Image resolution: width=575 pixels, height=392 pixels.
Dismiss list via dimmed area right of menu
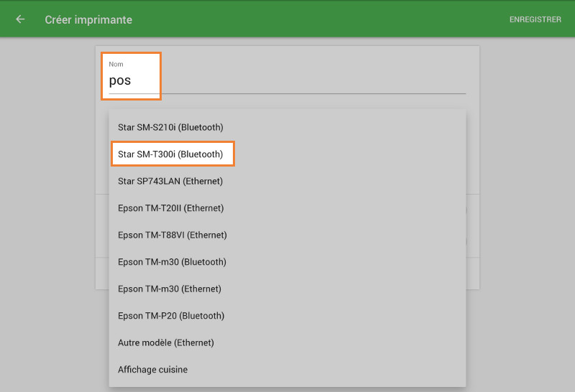pyautogui.click(x=525, y=215)
